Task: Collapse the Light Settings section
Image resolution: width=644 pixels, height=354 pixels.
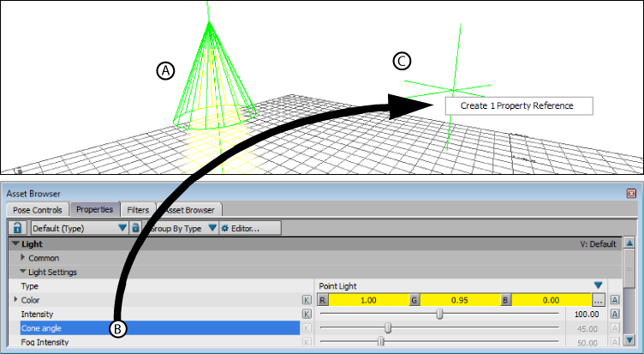Action: coord(23,272)
